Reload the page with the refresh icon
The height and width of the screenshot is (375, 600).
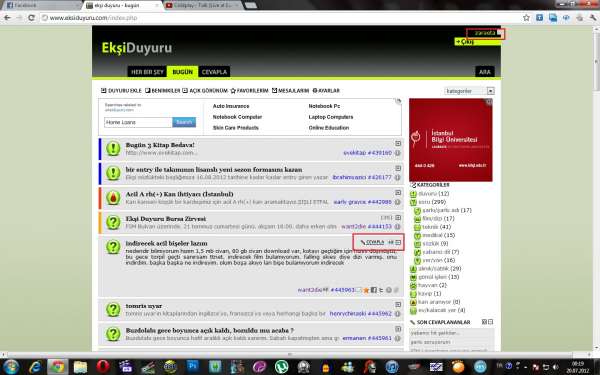(x=32, y=18)
